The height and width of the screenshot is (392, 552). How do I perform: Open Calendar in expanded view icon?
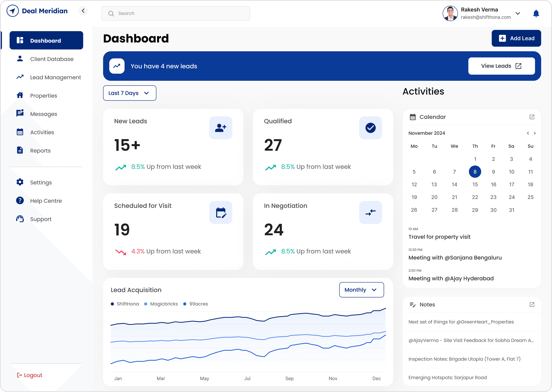click(532, 117)
